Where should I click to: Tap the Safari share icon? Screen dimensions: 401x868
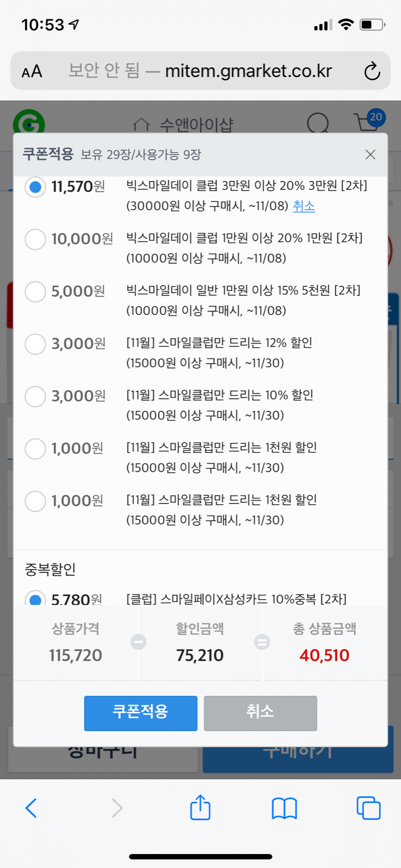[200, 807]
